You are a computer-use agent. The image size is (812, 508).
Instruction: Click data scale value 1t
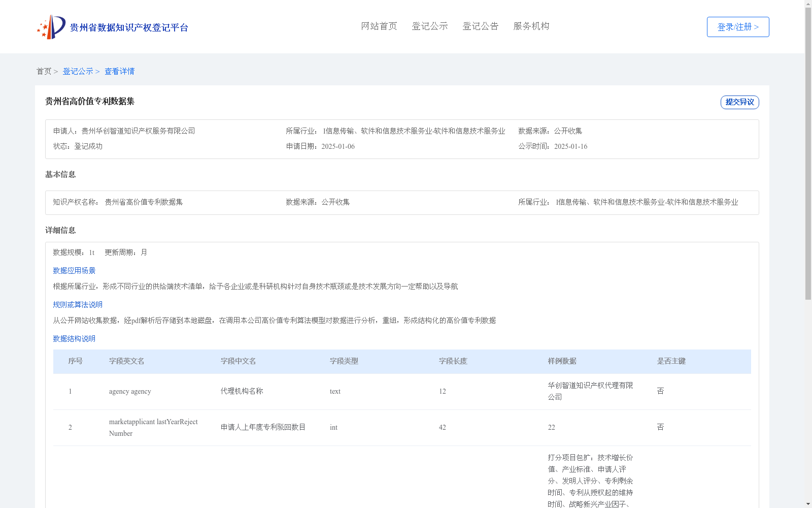coord(92,252)
